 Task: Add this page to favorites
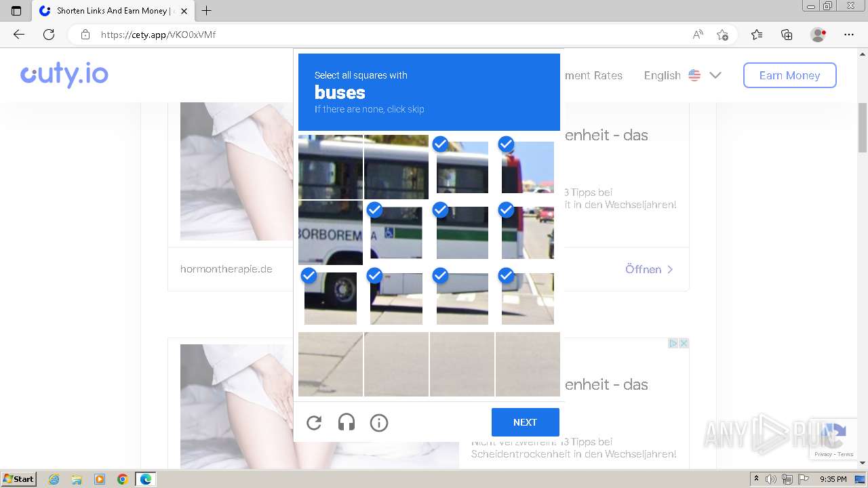722,35
